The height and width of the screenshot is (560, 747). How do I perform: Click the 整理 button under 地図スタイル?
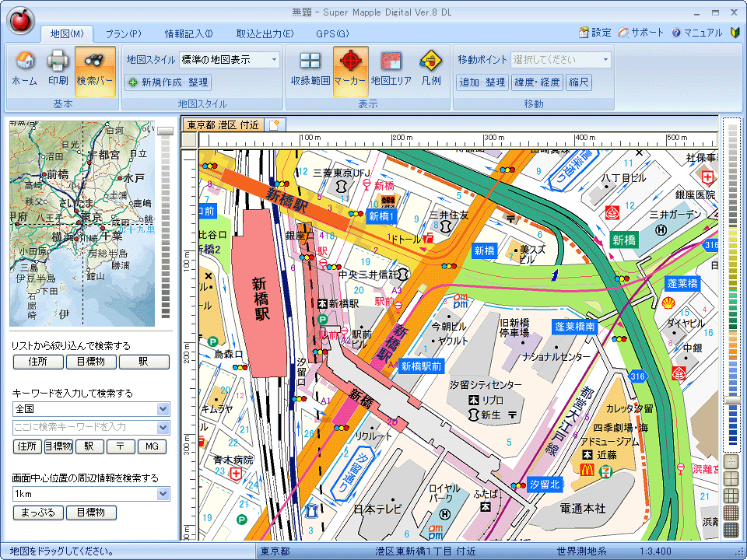click(198, 82)
